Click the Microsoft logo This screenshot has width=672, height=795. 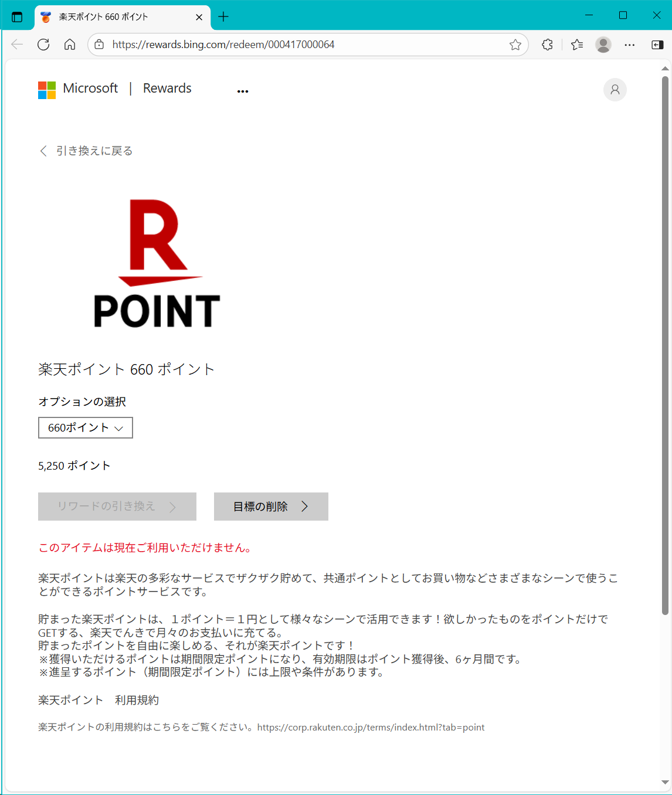coord(47,90)
